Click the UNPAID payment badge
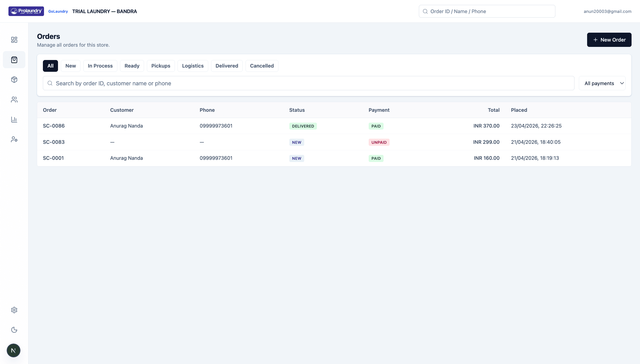 point(379,142)
